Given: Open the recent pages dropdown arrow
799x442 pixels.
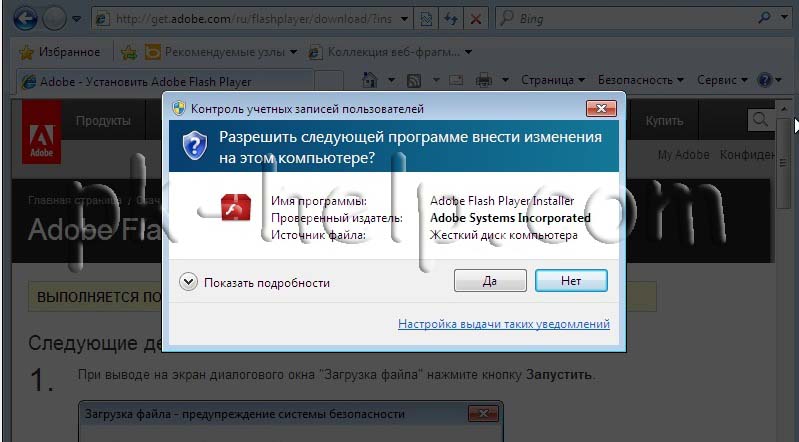Looking at the screenshot, I should (x=76, y=19).
